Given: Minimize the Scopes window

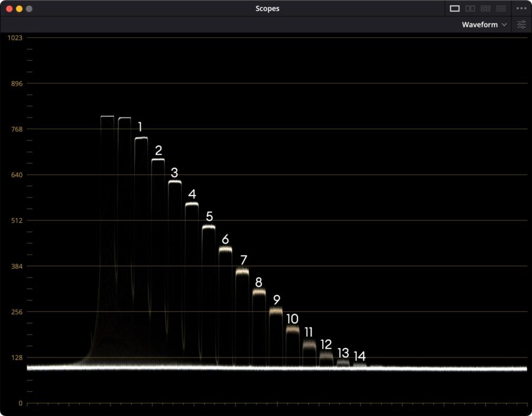Looking at the screenshot, I should point(19,9).
